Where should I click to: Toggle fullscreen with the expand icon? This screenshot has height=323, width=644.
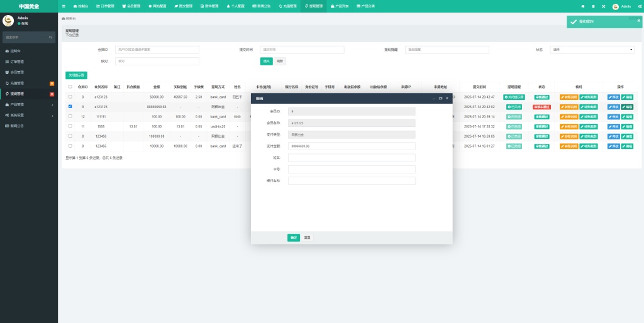[603, 6]
